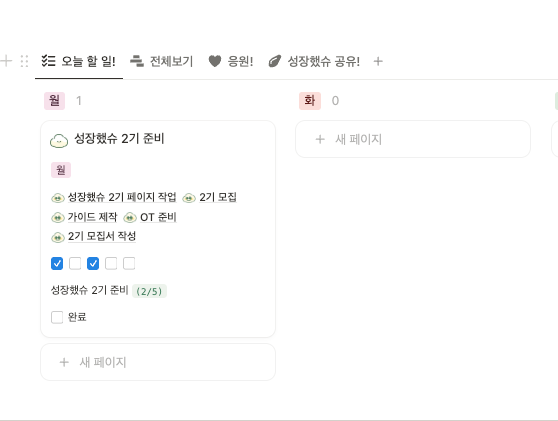Click the timeline icon beside 전체보기
Image resolution: width=558 pixels, height=421 pixels.
click(x=137, y=61)
